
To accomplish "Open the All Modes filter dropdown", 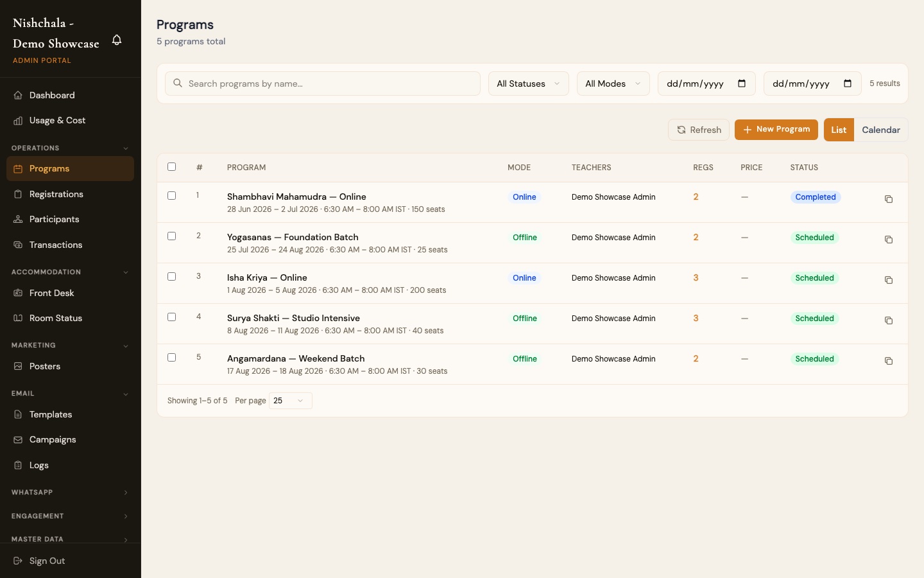I will click(613, 83).
